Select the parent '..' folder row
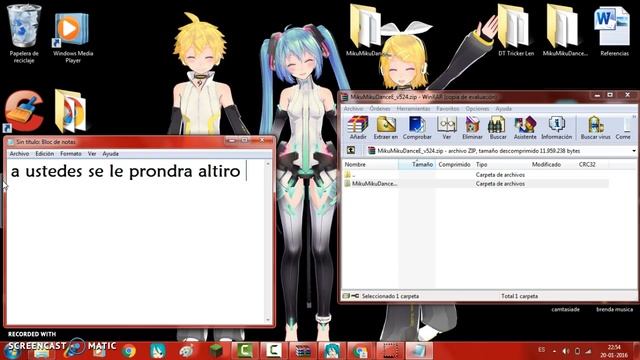The height and width of the screenshot is (360, 640). [476, 174]
